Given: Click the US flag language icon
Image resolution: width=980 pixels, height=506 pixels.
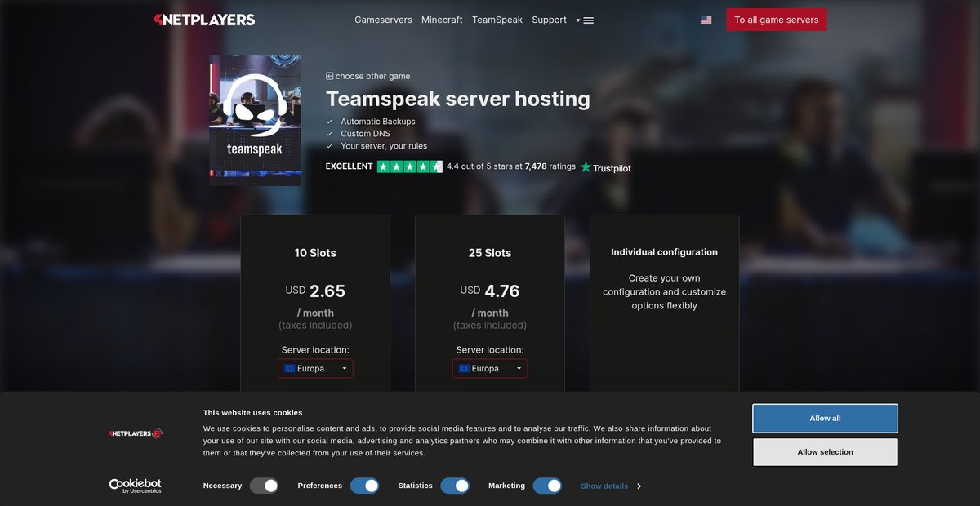Looking at the screenshot, I should (706, 20).
